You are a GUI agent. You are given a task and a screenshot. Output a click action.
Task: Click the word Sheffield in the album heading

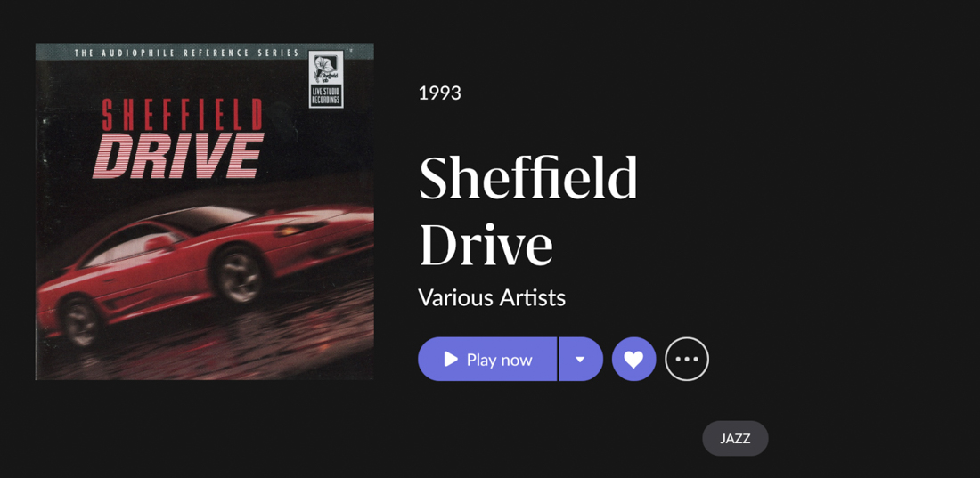528,177
